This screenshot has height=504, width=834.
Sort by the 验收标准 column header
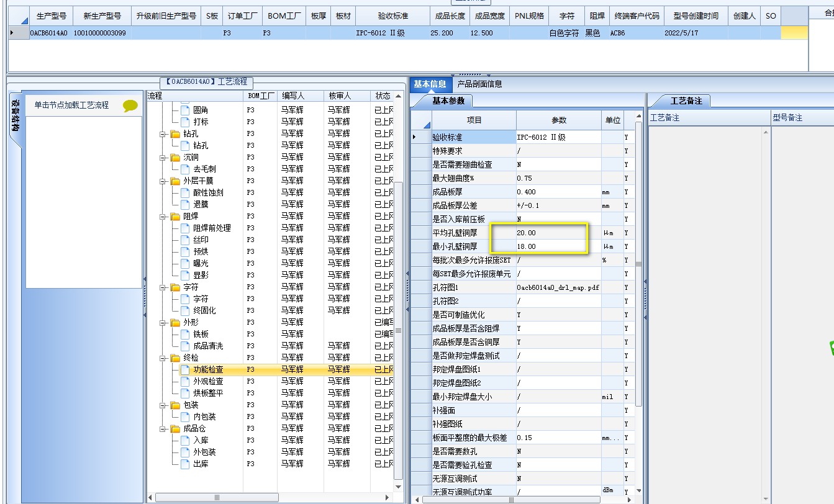392,16
